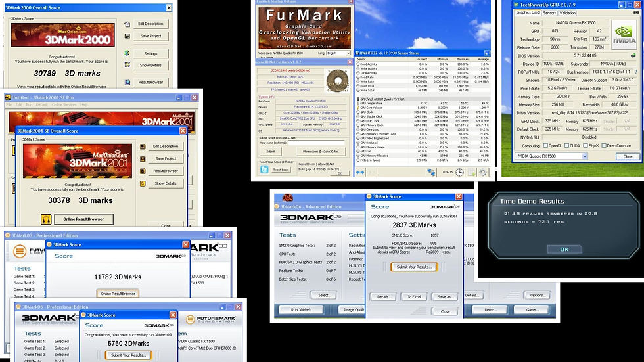Click Submit Your Results in 3DMark05 score
Image resolution: width=644 pixels, height=362 pixels.
(x=128, y=355)
